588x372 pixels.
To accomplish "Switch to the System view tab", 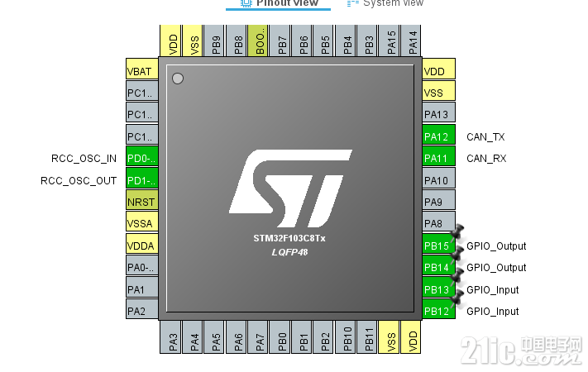I will (x=385, y=3).
